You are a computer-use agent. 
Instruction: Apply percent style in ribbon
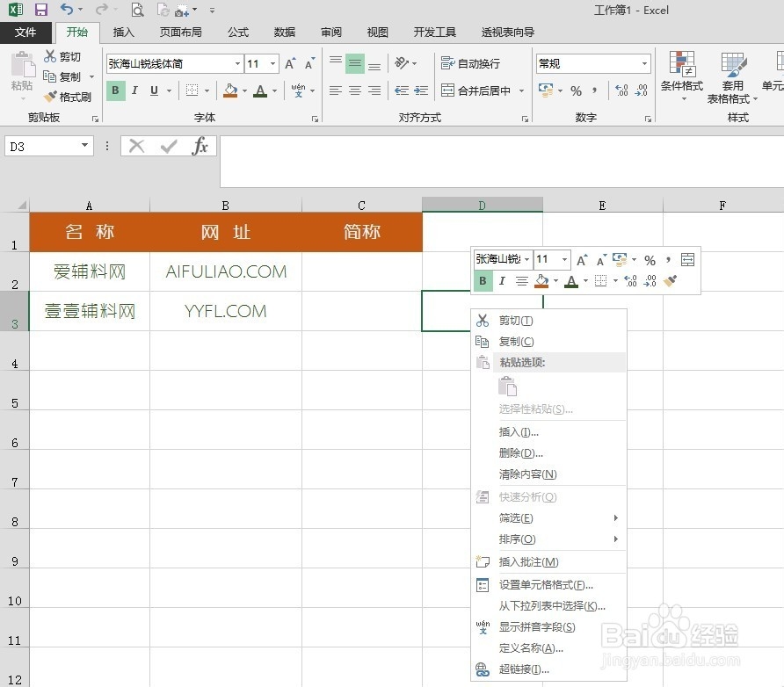click(x=576, y=91)
